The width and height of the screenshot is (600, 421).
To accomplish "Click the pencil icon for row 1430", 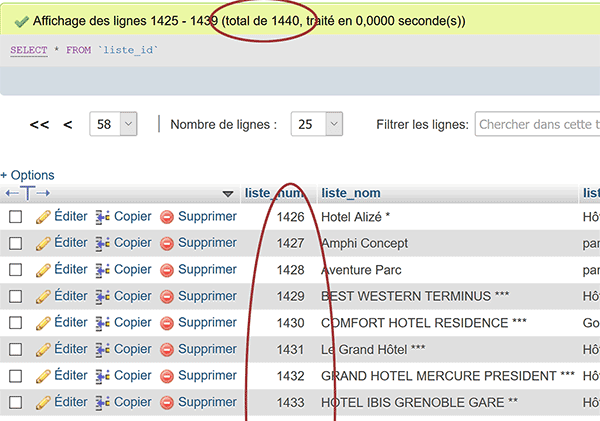I will point(43,323).
